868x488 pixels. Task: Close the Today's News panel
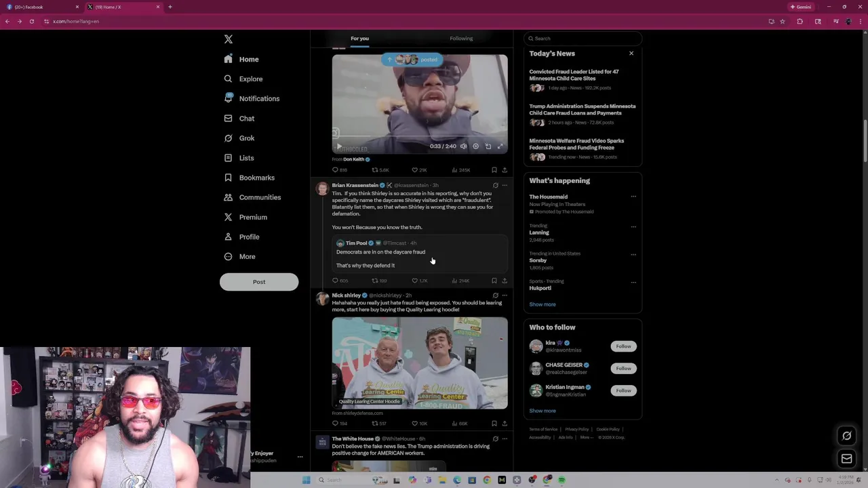click(631, 54)
